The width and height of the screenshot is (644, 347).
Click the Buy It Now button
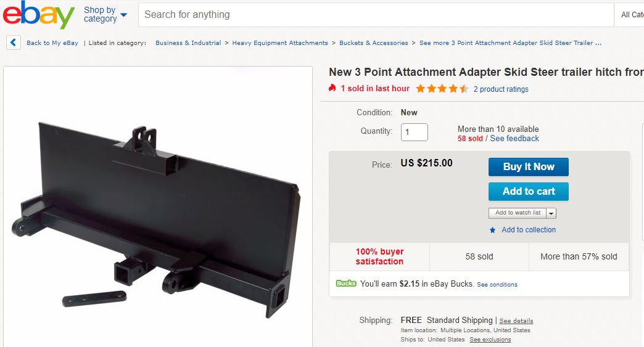point(528,166)
